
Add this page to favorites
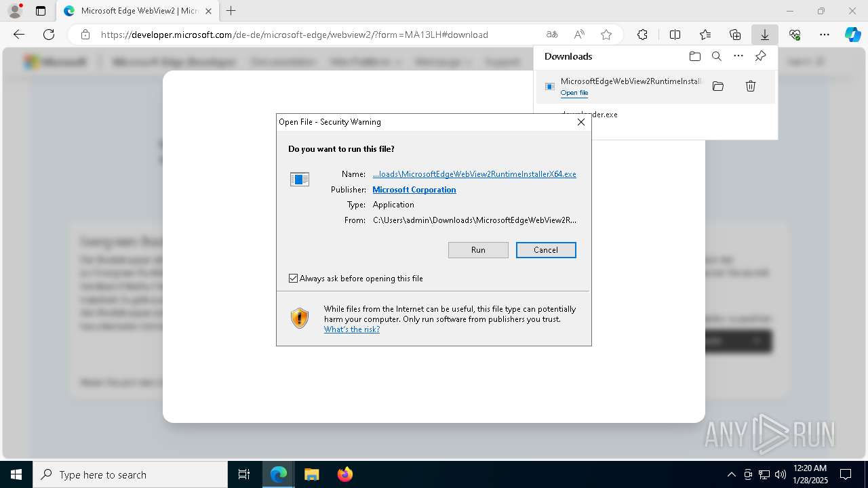pos(606,35)
